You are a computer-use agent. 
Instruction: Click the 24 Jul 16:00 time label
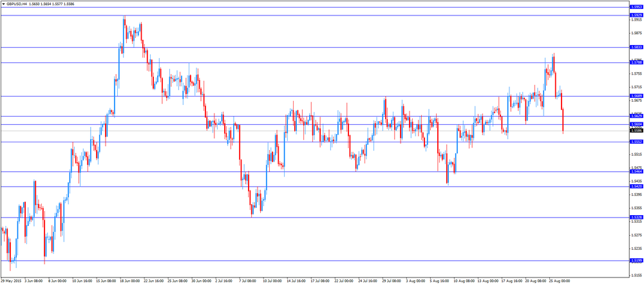[368, 281]
